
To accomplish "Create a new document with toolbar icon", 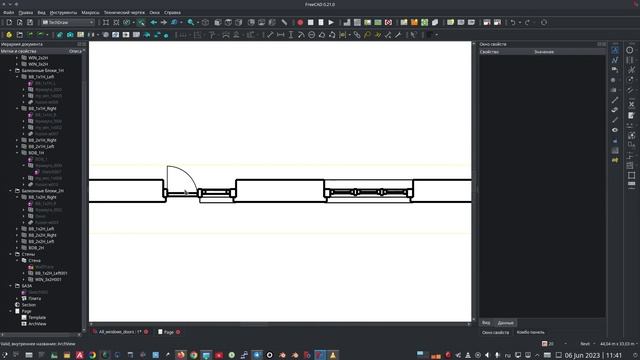I will [x=9, y=22].
